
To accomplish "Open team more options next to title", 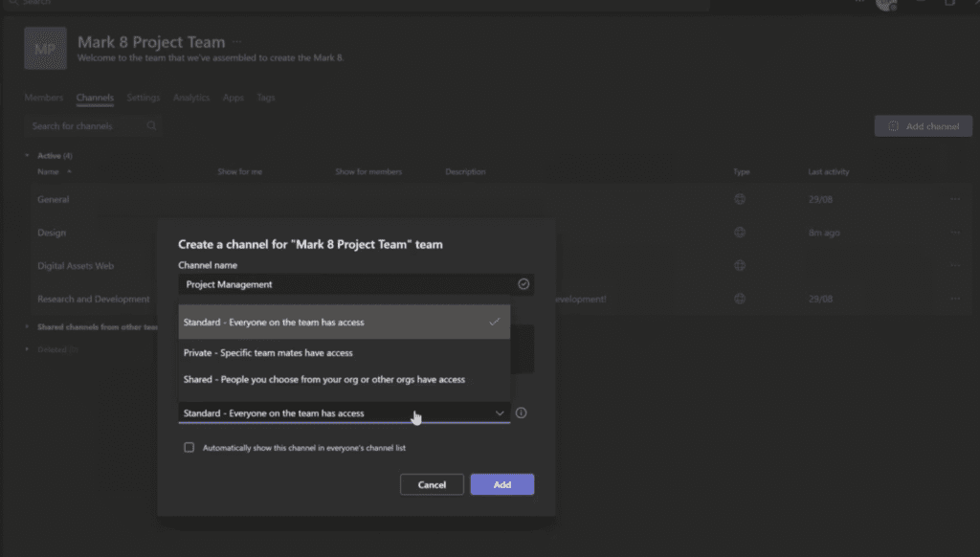I will pos(237,42).
